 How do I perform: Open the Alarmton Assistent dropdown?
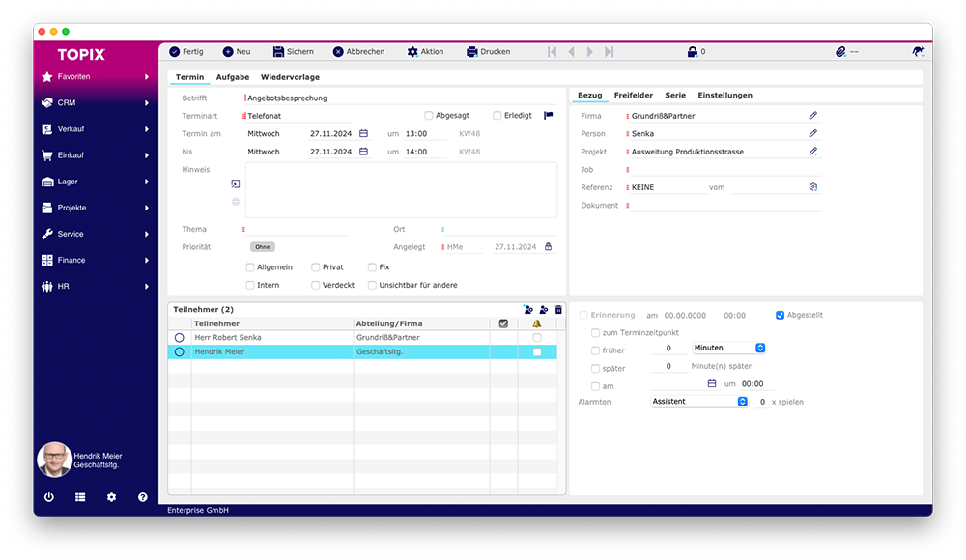coord(699,402)
